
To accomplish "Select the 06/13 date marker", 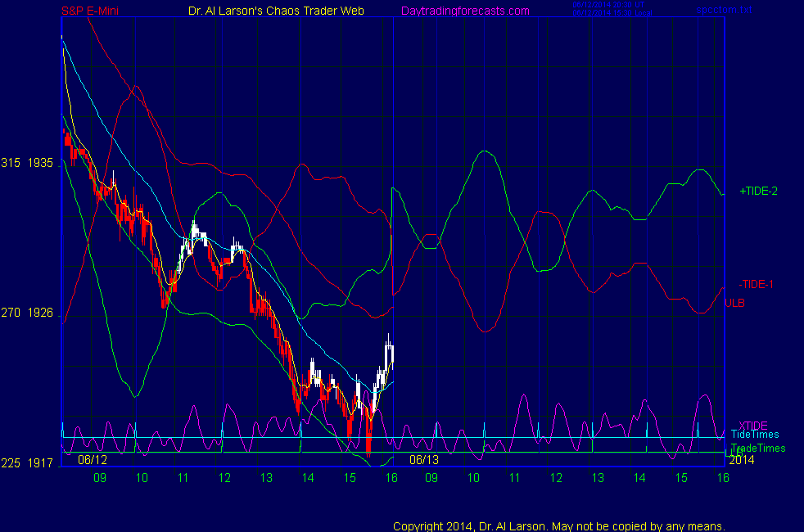I will (424, 460).
